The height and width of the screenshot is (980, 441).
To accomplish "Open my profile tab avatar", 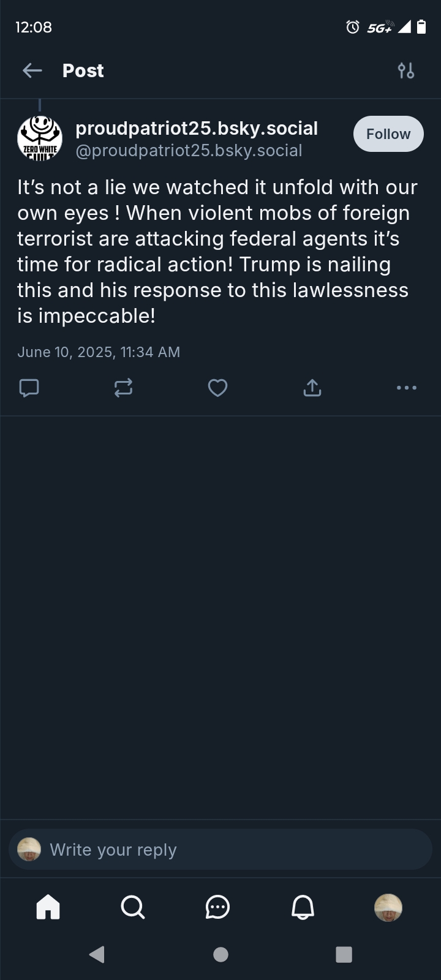I will pyautogui.click(x=388, y=907).
